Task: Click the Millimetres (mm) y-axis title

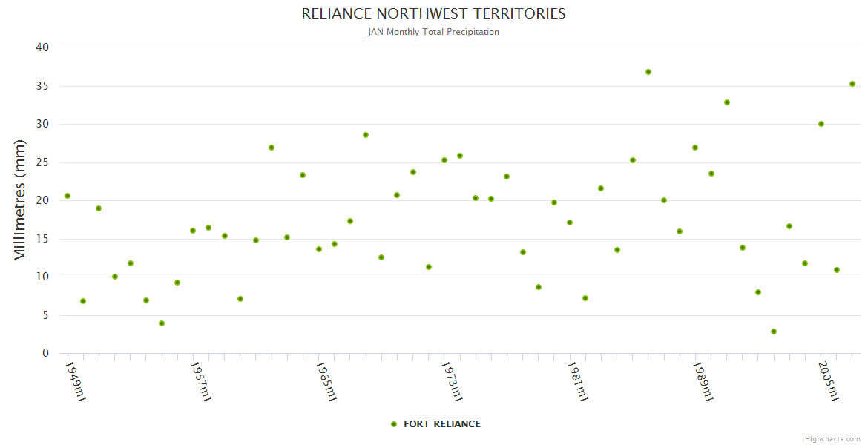Action: (x=20, y=200)
